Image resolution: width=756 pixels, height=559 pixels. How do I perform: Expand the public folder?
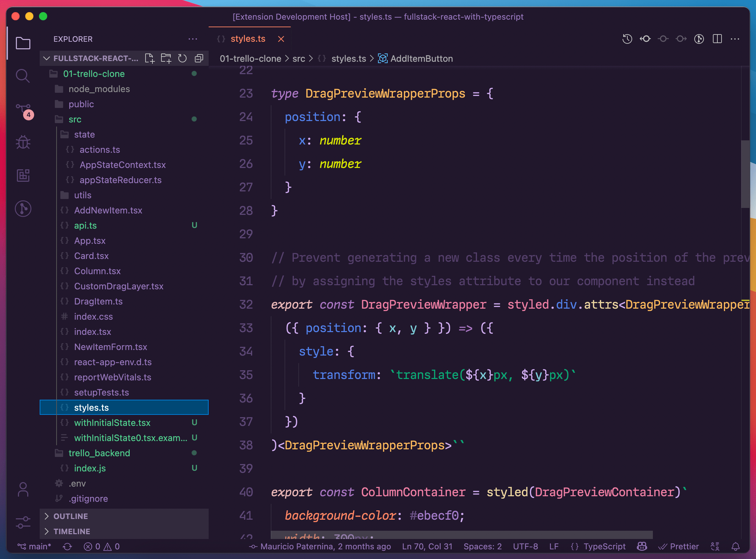point(124,104)
